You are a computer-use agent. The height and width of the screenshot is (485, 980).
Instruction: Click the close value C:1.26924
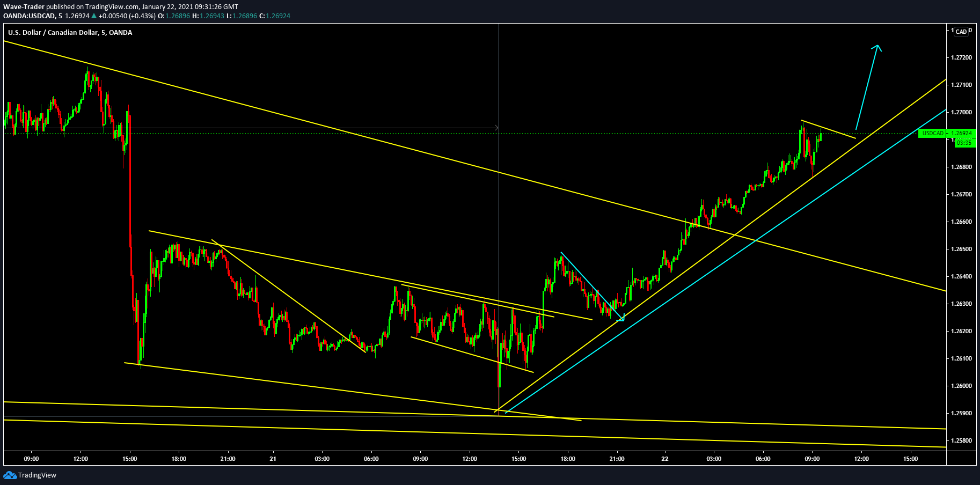(x=275, y=16)
